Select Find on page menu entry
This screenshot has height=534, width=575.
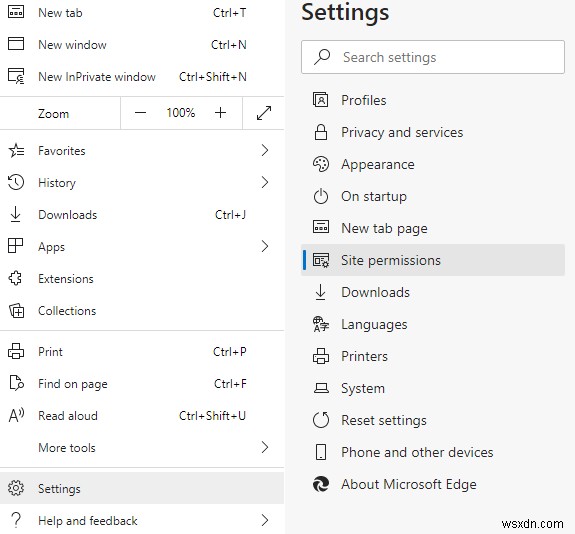tap(142, 384)
